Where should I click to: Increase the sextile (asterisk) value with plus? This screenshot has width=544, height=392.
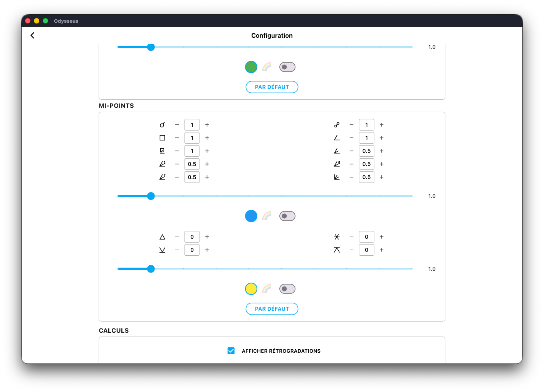(382, 237)
